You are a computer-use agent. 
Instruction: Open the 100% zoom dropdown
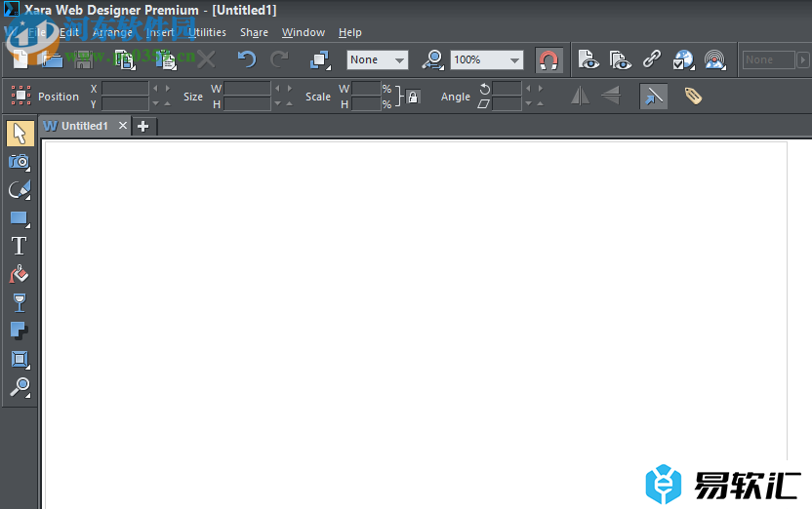487,60
